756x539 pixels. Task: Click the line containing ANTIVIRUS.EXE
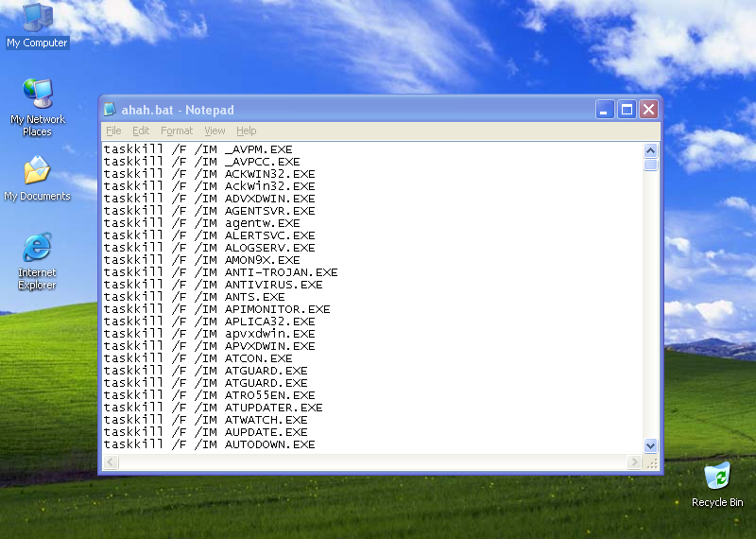(x=214, y=285)
